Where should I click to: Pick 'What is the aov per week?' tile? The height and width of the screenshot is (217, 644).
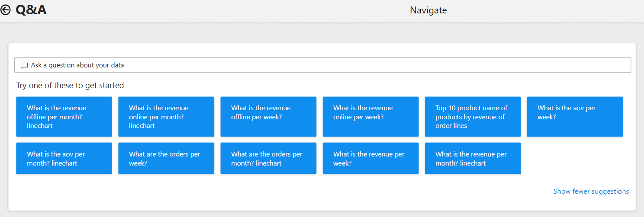click(x=575, y=117)
